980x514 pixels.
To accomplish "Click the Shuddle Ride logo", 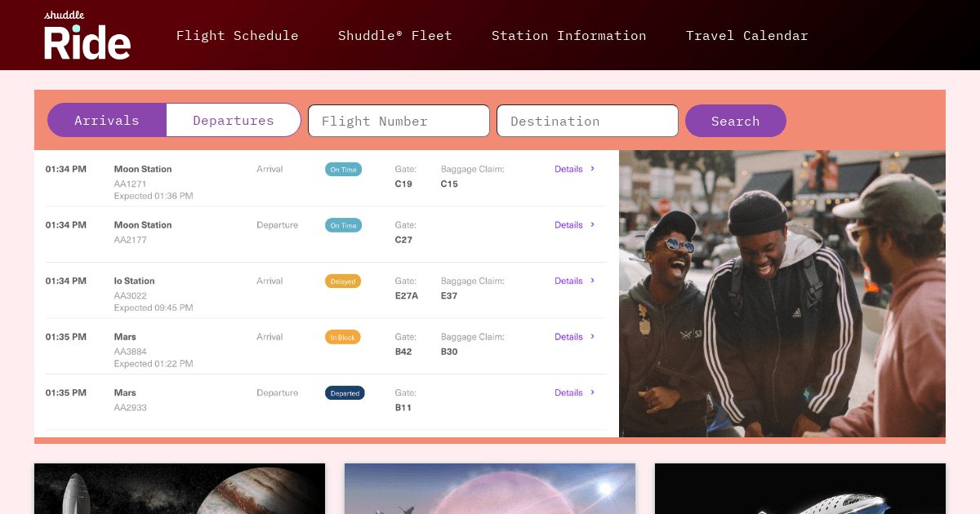I will 86,34.
